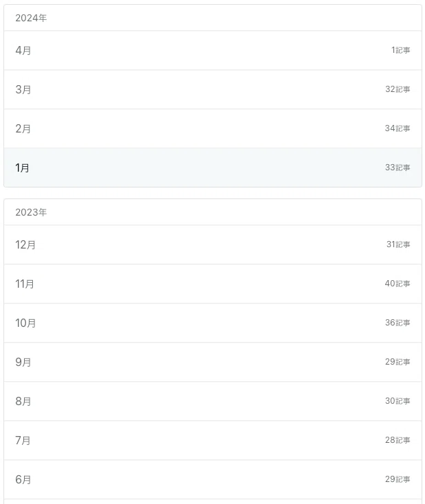
Task: Open the 7月 archive entry
Action: [x=213, y=440]
